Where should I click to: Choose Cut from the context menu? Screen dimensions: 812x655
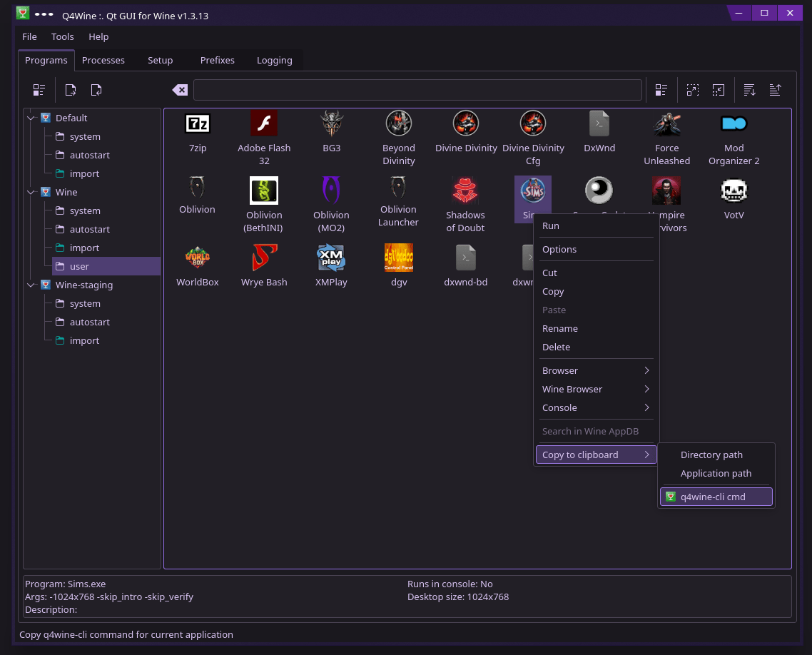tap(596, 273)
